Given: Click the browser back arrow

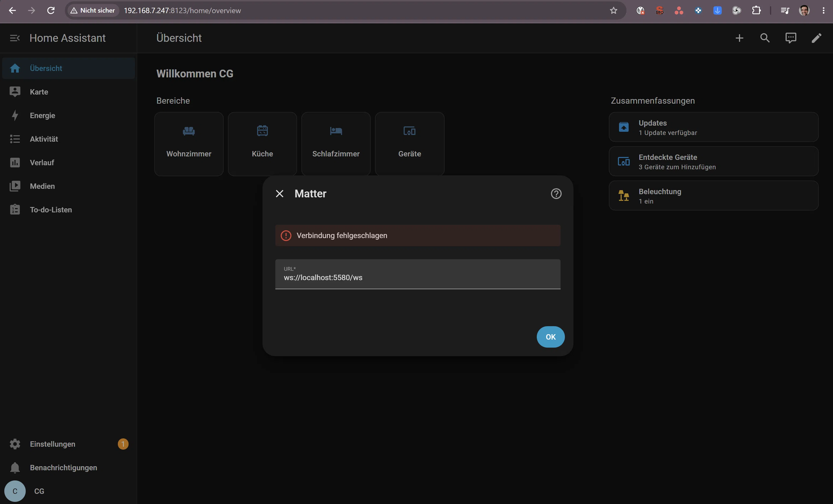Looking at the screenshot, I should point(13,10).
